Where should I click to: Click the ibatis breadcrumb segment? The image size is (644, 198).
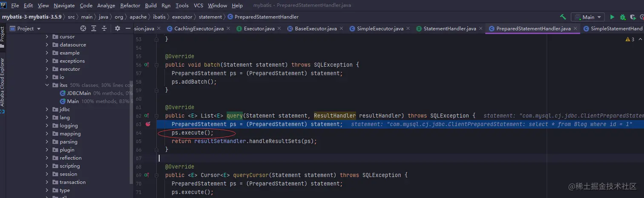[x=159, y=17]
